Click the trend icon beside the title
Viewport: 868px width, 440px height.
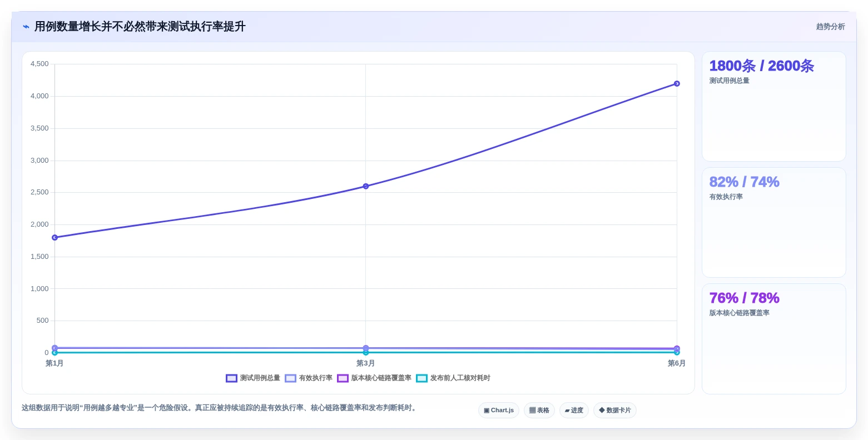point(26,27)
